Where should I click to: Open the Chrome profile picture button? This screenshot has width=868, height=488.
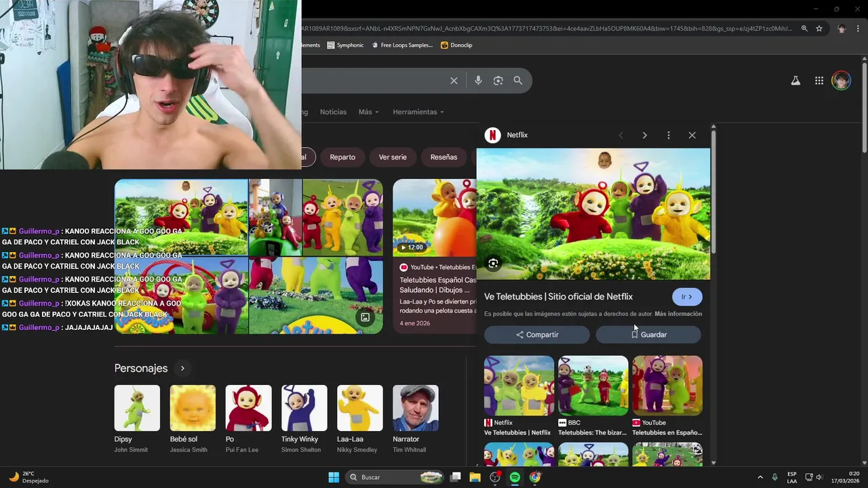(x=842, y=28)
